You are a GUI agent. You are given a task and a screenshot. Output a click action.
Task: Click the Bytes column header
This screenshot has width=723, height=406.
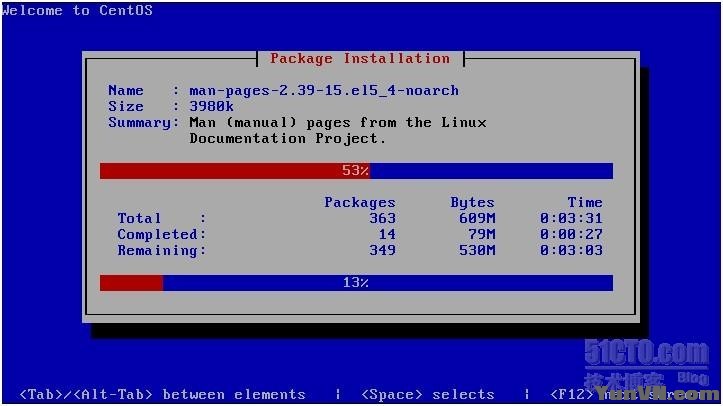(472, 203)
